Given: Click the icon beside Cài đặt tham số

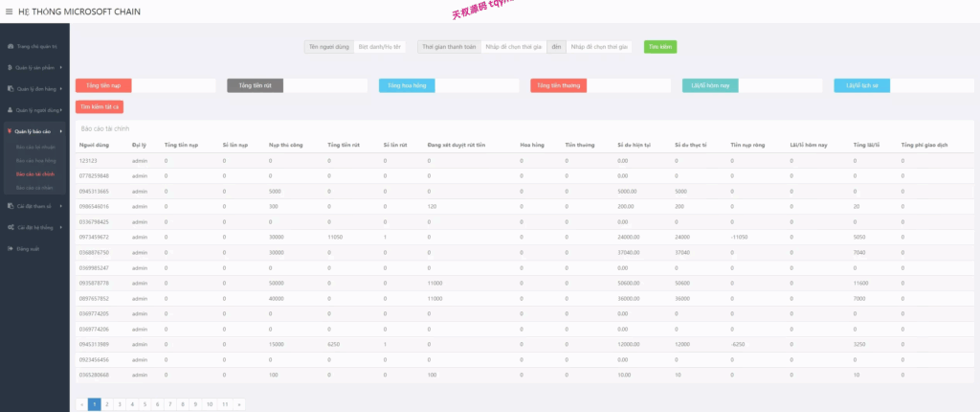Looking at the screenshot, I should click(x=10, y=206).
